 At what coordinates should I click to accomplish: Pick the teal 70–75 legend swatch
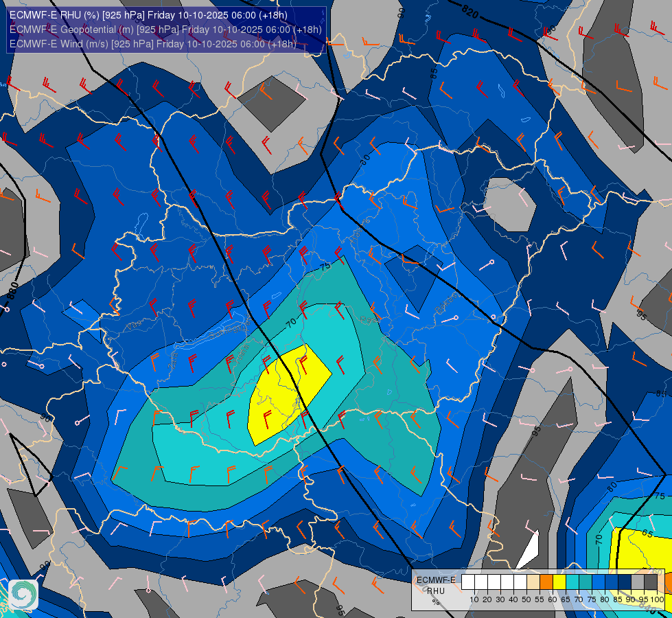tap(586, 582)
